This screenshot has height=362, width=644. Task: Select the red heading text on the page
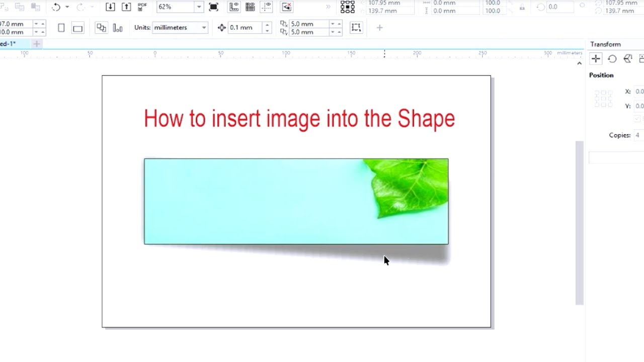[299, 119]
